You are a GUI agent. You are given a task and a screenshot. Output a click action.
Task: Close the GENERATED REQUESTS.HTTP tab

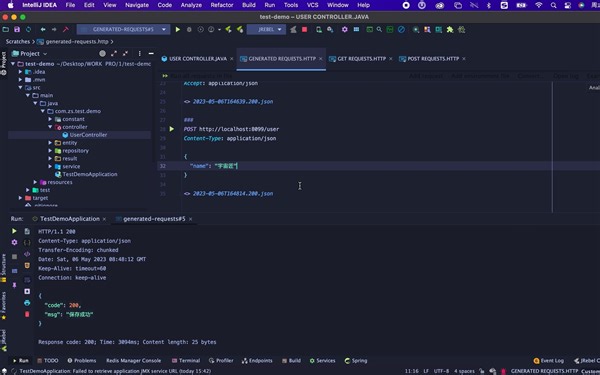[x=321, y=59]
